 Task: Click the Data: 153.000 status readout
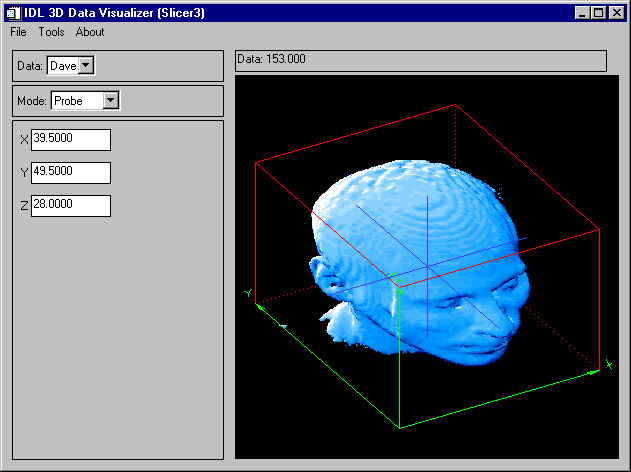pyautogui.click(x=420, y=60)
